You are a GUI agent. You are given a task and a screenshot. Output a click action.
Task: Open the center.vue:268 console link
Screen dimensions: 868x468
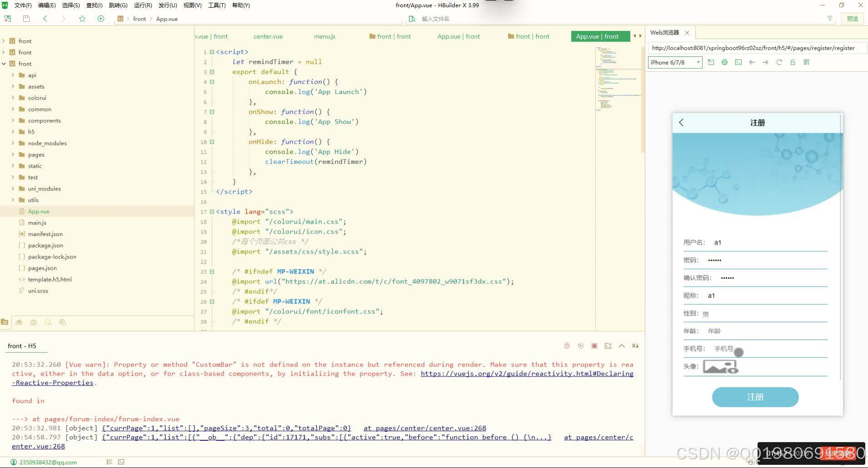(x=425, y=428)
